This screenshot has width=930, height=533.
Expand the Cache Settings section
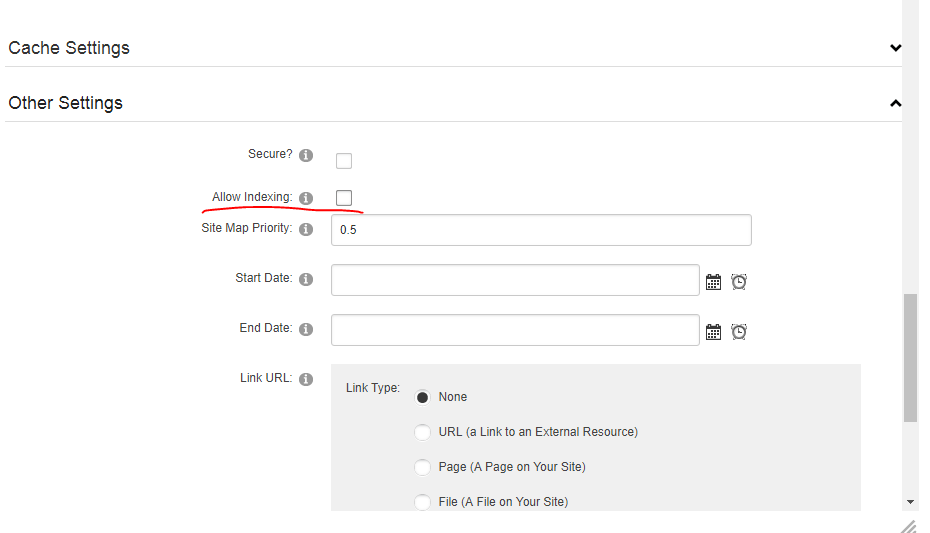coord(896,48)
